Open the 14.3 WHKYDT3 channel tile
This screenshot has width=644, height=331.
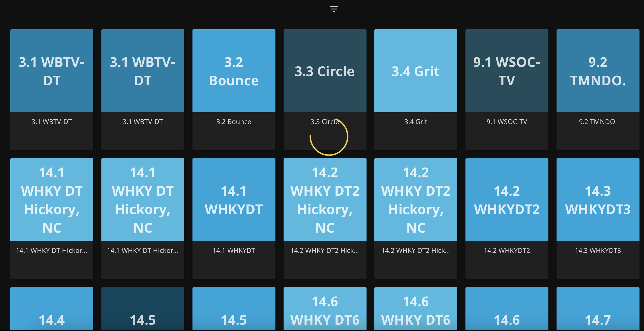pyautogui.click(x=598, y=218)
